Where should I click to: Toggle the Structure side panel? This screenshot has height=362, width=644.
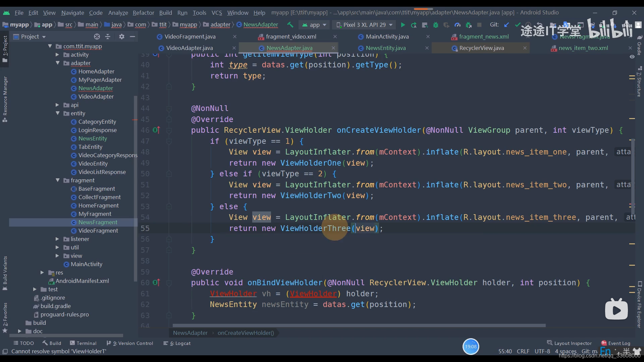[x=639, y=81]
